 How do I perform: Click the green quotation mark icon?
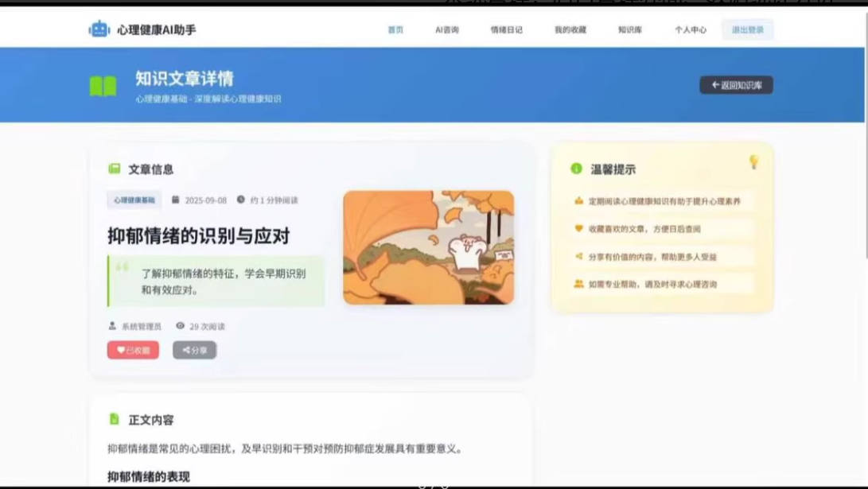point(123,267)
